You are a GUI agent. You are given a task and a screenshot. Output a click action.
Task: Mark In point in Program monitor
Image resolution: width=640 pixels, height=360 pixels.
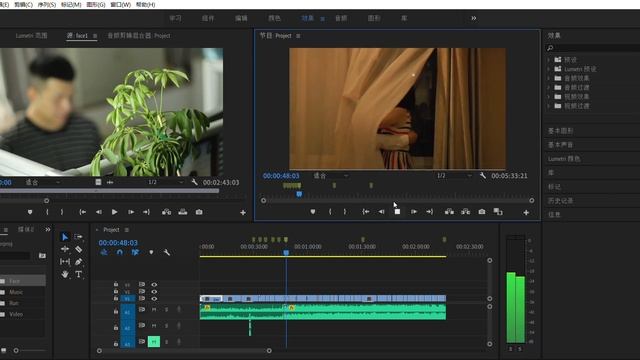tap(330, 211)
